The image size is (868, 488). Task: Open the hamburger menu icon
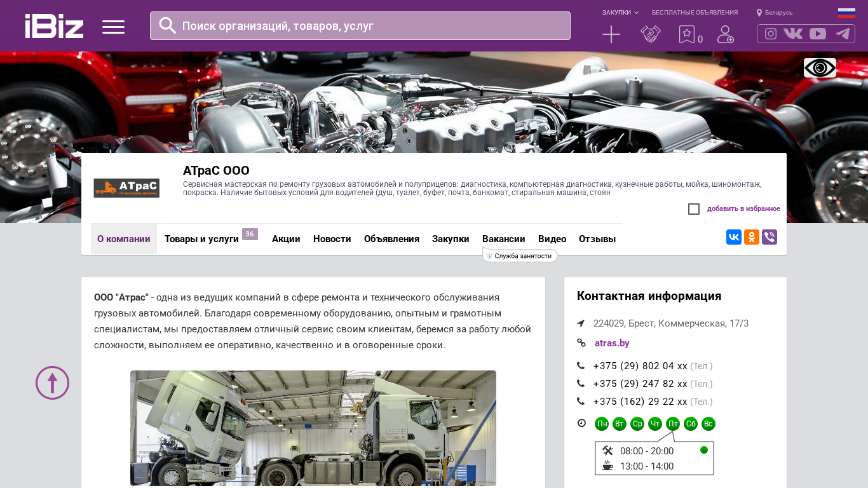(x=113, y=27)
